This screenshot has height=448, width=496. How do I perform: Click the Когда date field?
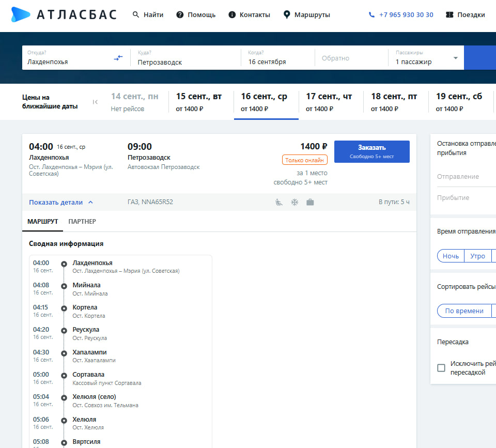tap(278, 57)
